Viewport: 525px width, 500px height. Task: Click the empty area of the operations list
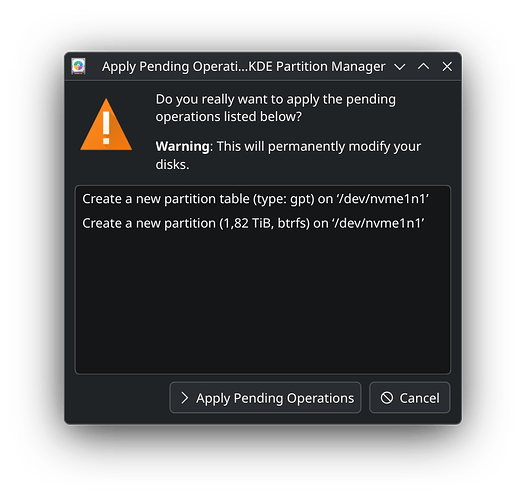(263, 303)
